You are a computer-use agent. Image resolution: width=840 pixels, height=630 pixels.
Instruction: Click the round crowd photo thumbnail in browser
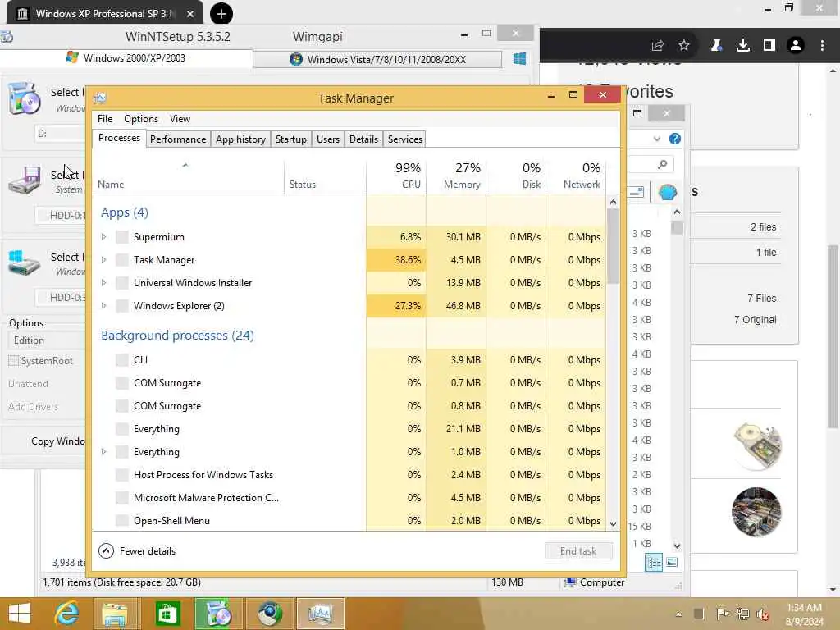point(756,512)
